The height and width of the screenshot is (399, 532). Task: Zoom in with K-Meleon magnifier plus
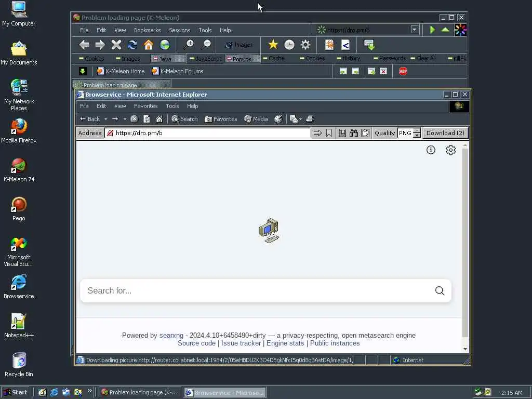[x=189, y=45]
